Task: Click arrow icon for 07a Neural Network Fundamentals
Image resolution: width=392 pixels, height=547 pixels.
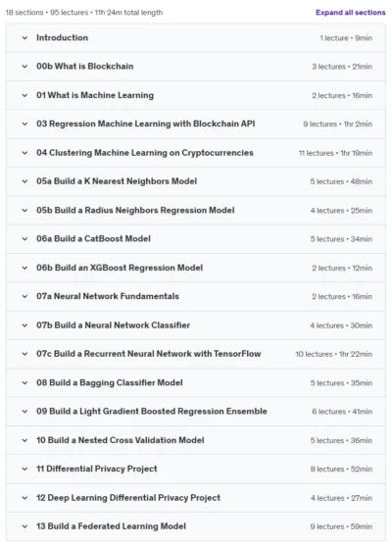Action: [x=24, y=296]
